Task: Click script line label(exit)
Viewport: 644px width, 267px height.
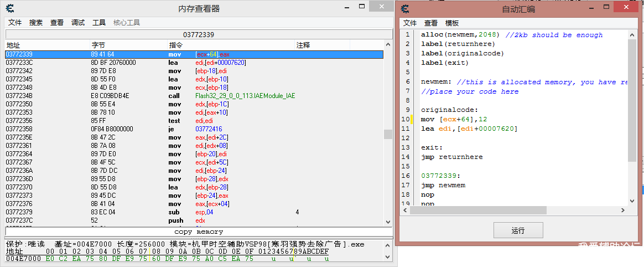Action: pos(445,63)
